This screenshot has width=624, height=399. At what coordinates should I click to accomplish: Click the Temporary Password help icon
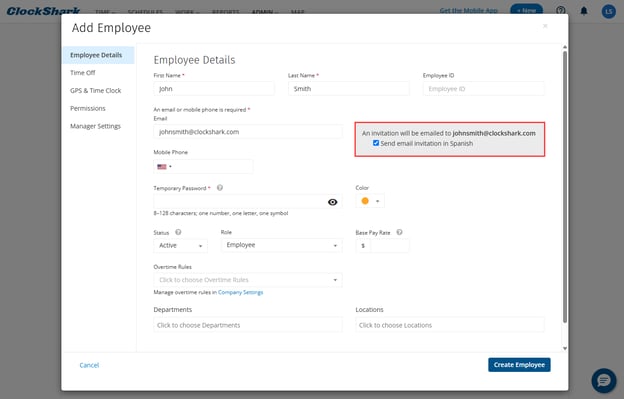coord(220,188)
